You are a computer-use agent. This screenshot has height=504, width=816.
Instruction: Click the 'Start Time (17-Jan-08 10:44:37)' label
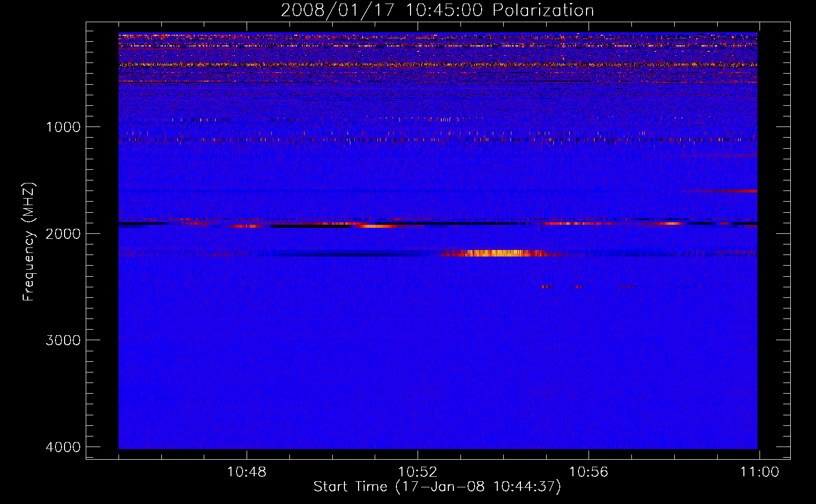point(437,487)
